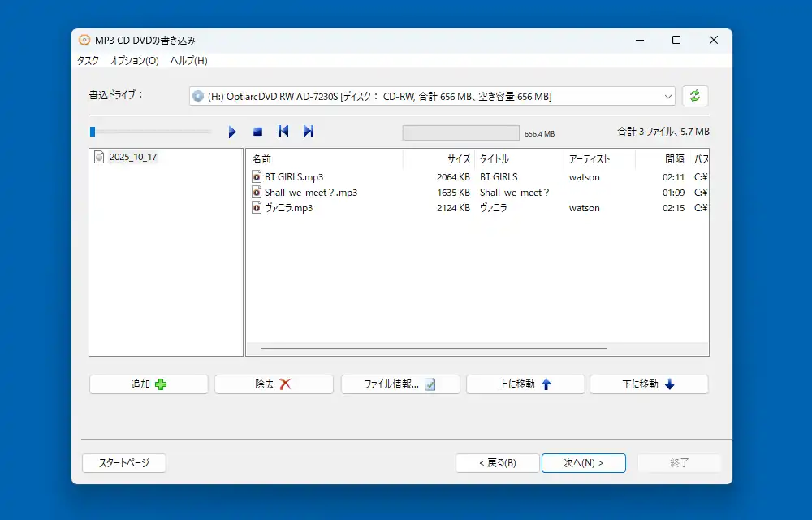Open the ヘルプ(H) menu
812x520 pixels.
[x=188, y=61]
